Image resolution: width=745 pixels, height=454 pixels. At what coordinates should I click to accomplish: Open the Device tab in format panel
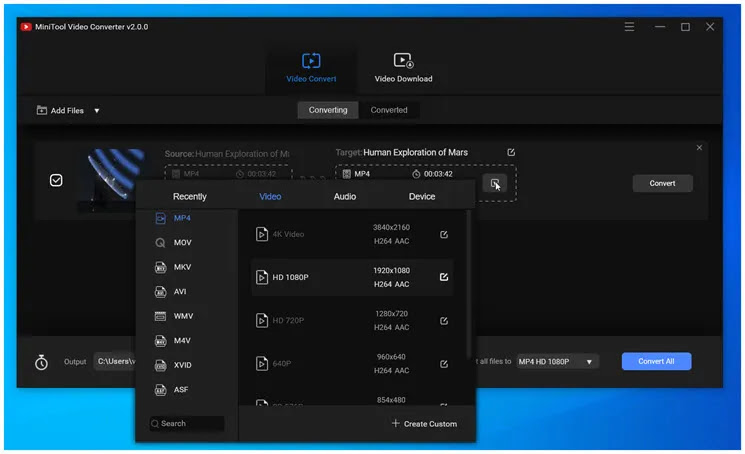tap(422, 197)
